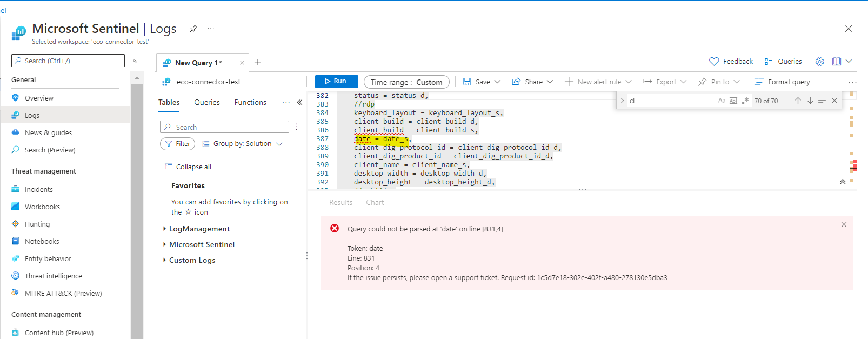Open the book documentation icon
This screenshot has width=868, height=339.
tap(837, 62)
